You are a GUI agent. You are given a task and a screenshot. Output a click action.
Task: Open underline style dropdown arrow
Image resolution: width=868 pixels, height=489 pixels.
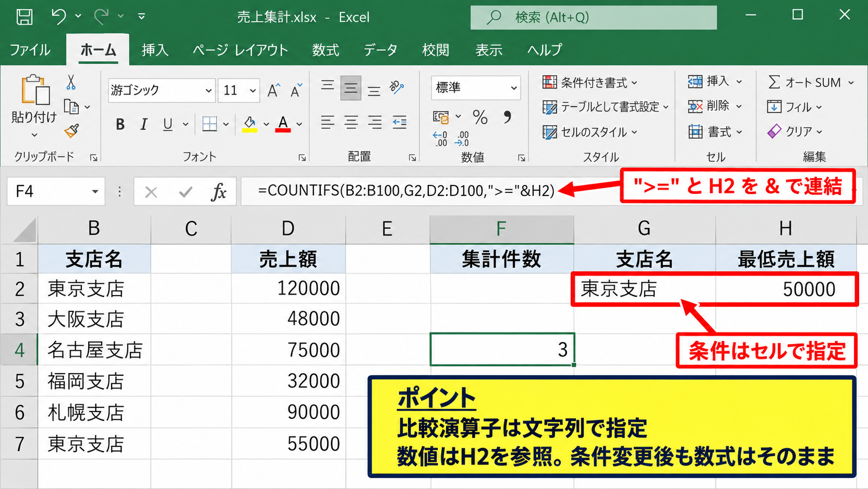pos(185,124)
